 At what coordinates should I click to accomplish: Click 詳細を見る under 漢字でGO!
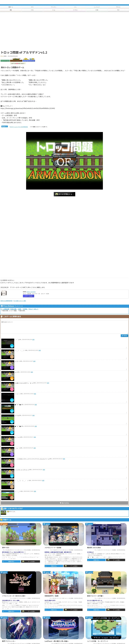coord(11,561)
